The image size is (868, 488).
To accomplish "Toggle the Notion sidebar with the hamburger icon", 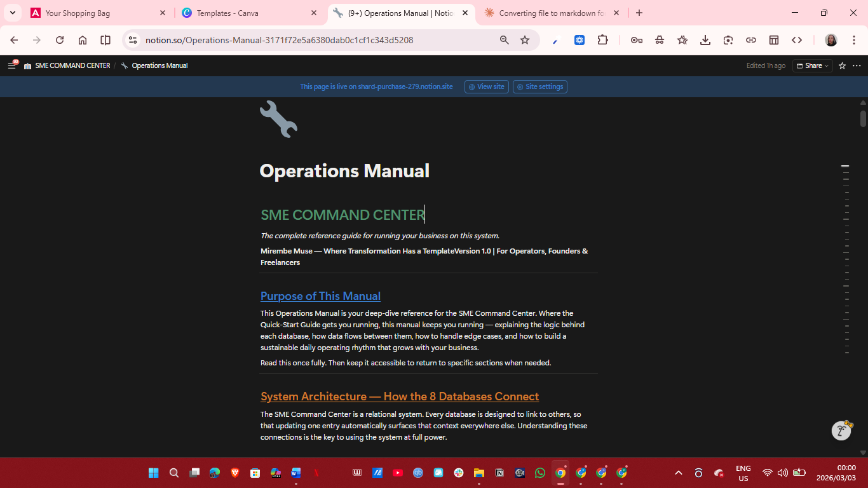I will (11, 65).
